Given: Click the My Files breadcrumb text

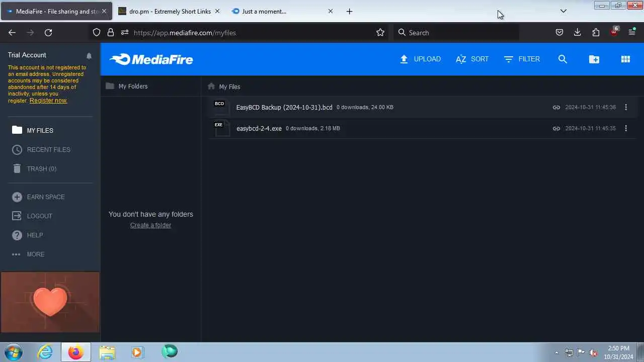Looking at the screenshot, I should tap(229, 86).
